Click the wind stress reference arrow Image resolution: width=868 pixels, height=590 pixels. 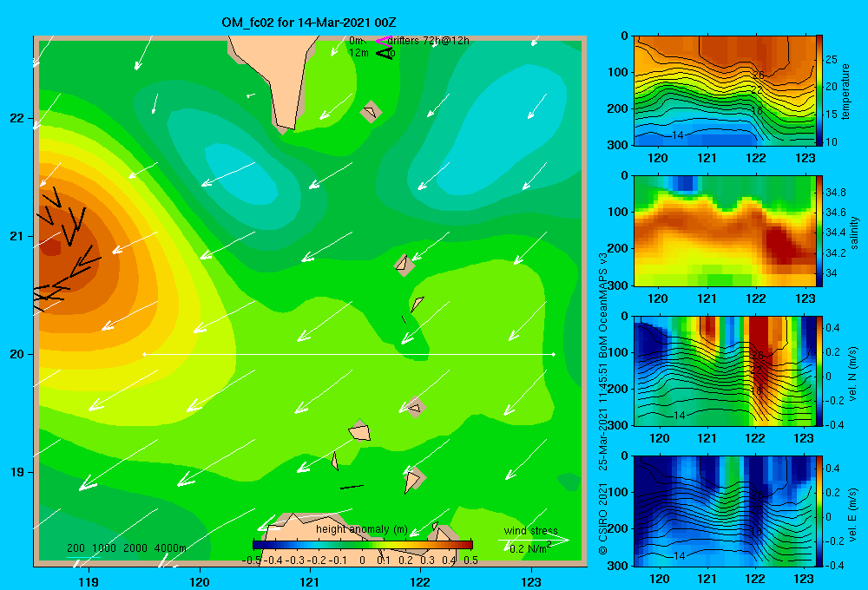point(533,541)
